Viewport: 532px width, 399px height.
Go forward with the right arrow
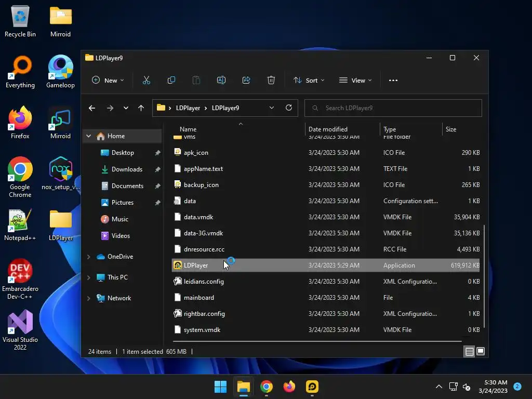tap(110, 108)
